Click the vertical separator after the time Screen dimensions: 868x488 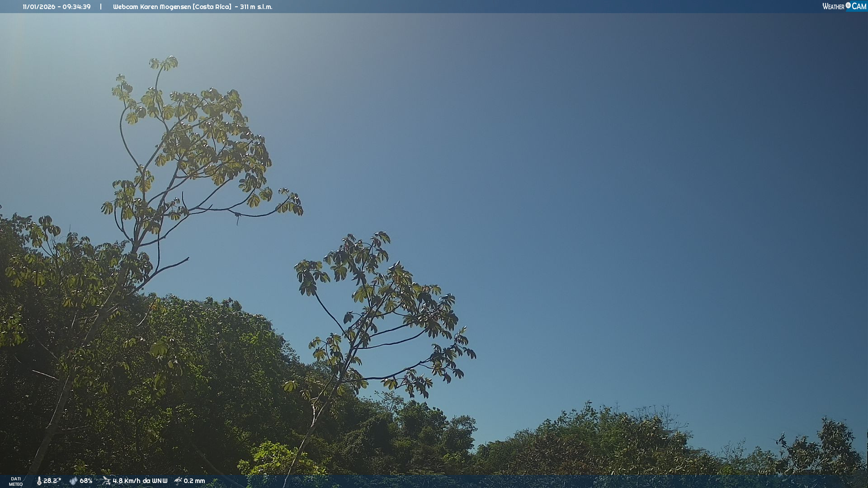coord(101,7)
